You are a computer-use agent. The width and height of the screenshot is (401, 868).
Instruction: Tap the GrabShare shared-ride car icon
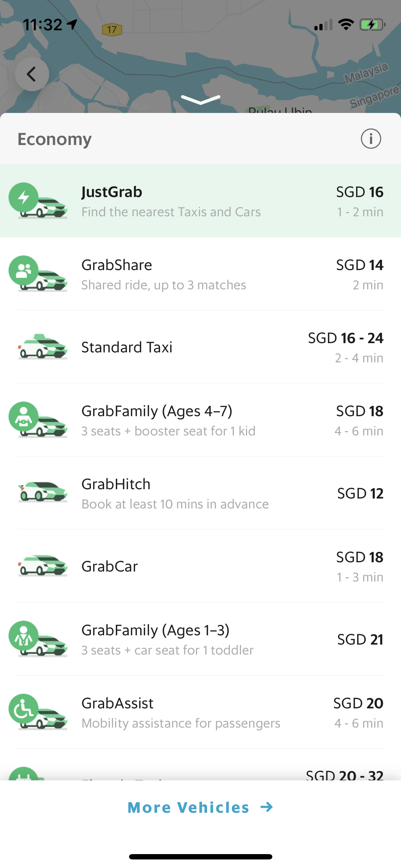(x=38, y=274)
